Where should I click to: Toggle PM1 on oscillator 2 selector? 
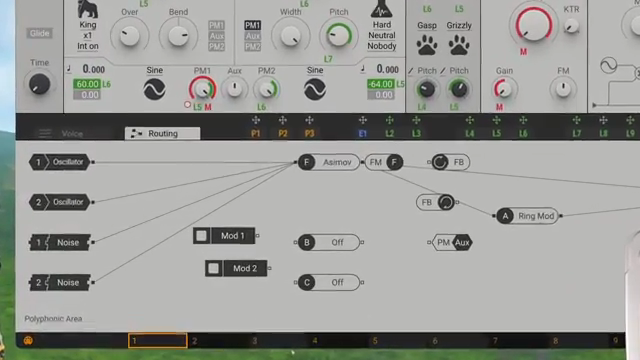[252, 25]
